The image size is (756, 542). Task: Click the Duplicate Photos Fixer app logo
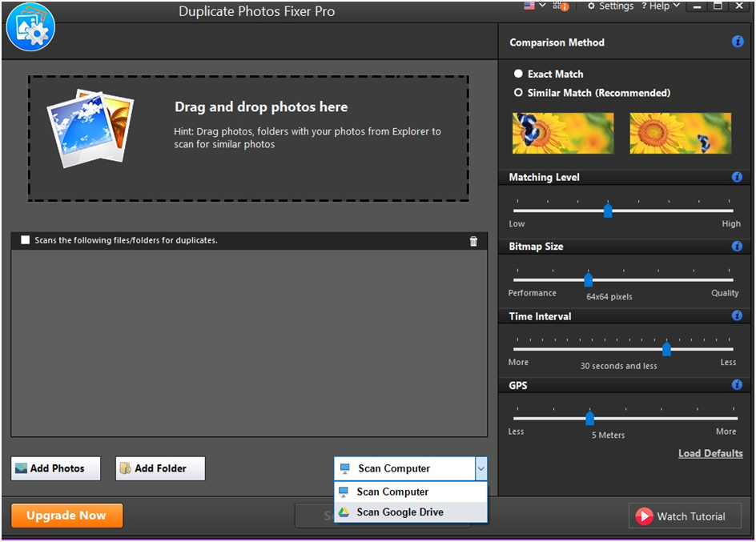pyautogui.click(x=31, y=27)
